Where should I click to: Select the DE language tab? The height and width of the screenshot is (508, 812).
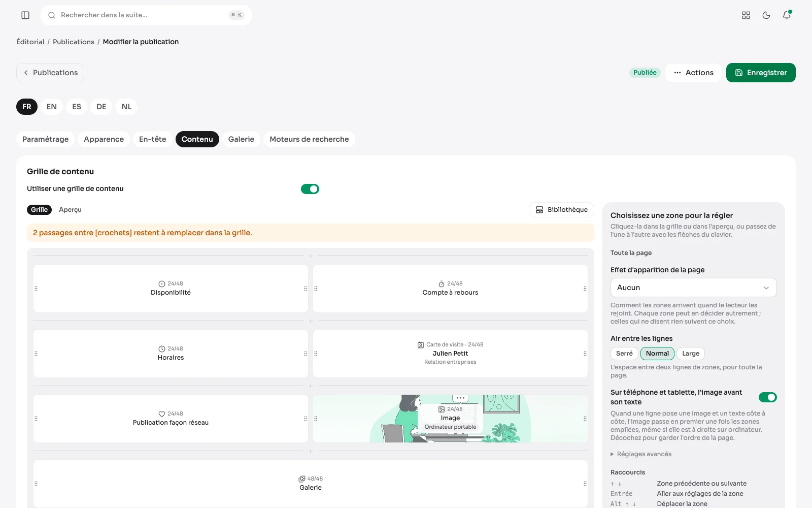point(101,107)
